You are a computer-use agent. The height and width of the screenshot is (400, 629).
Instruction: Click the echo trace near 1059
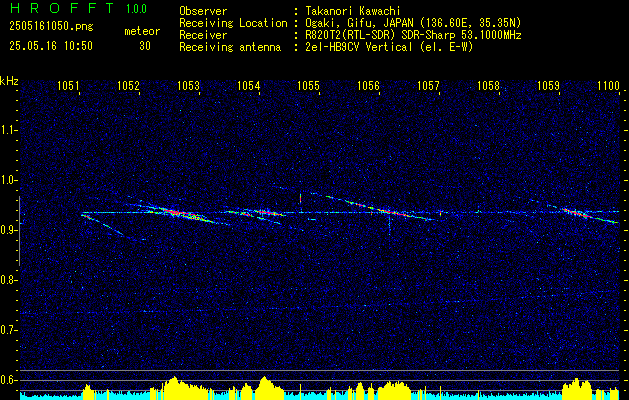click(582, 213)
